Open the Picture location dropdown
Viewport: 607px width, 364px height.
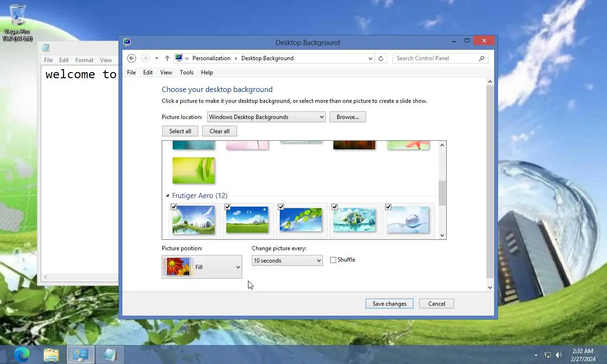pos(266,117)
